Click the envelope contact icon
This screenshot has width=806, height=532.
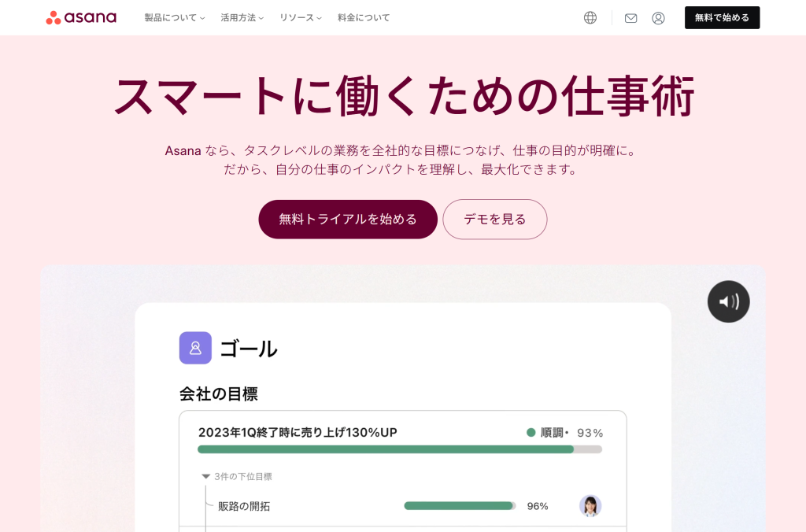pos(630,18)
